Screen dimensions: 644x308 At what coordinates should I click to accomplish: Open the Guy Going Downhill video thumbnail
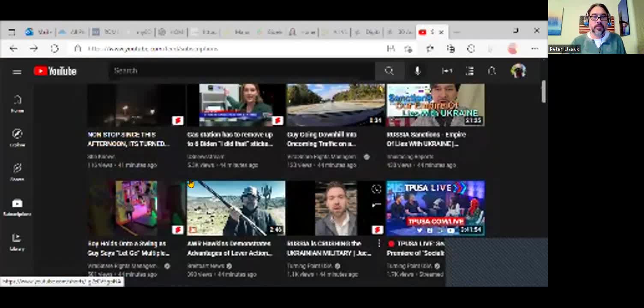pyautogui.click(x=336, y=105)
